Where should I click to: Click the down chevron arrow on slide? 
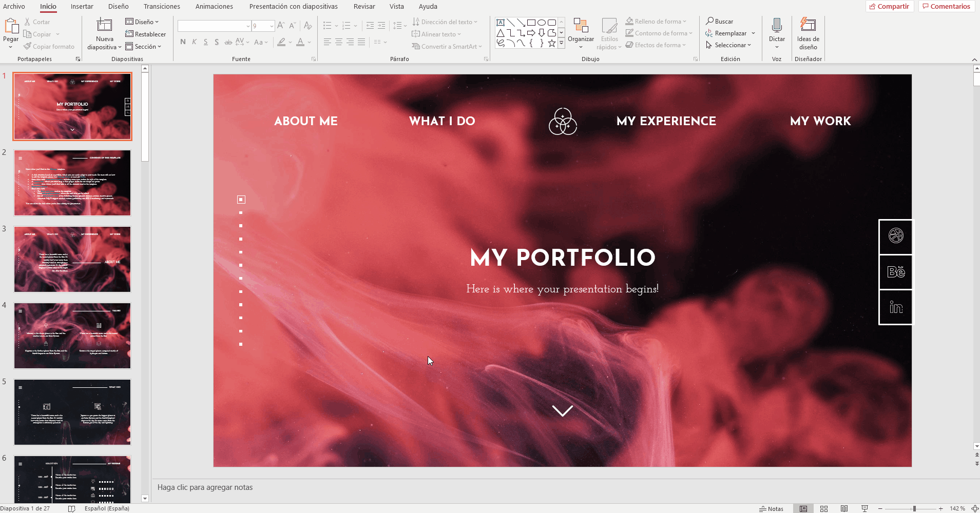click(562, 411)
